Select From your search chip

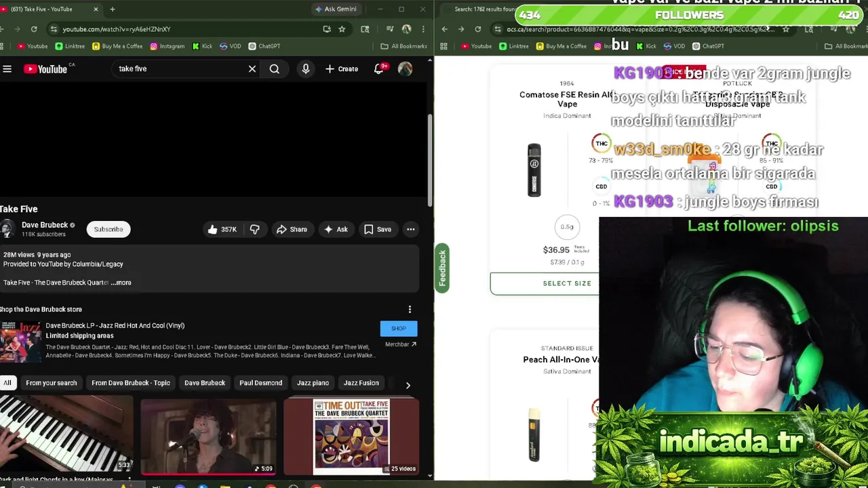[52, 383]
